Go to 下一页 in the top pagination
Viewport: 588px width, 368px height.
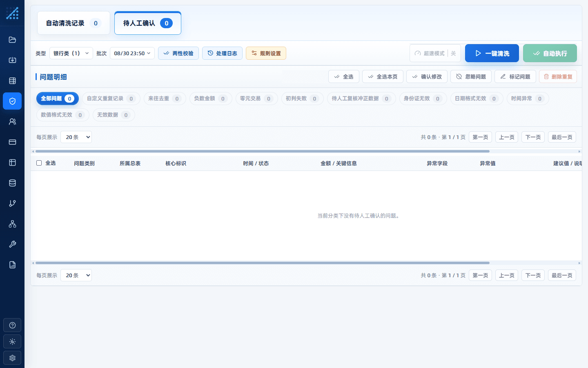[533, 137]
